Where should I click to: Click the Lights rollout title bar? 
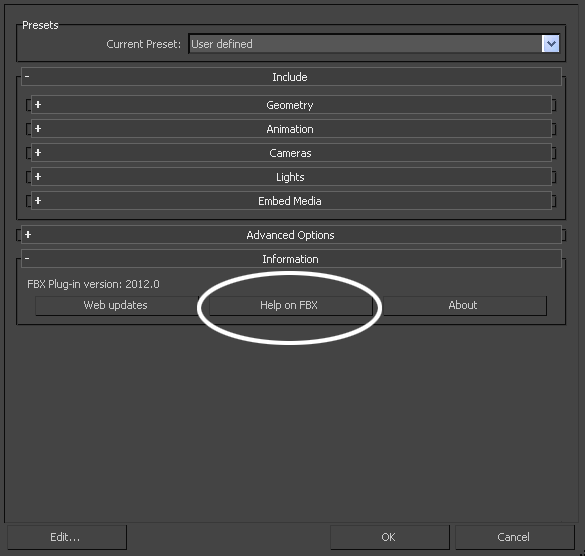[291, 177]
